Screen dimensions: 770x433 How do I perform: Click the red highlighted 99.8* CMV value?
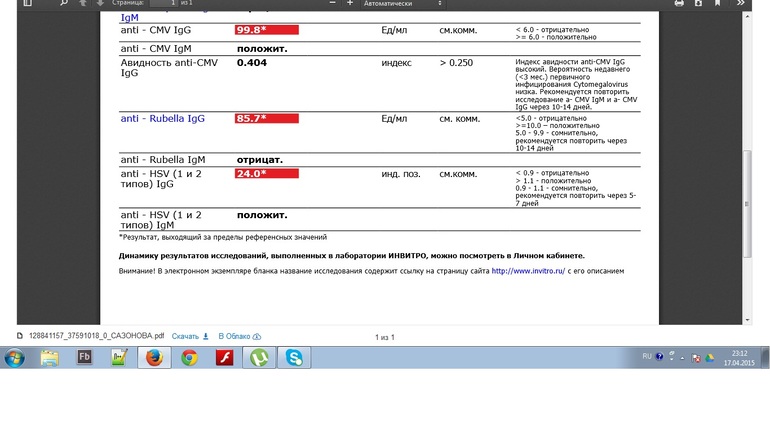click(x=266, y=30)
